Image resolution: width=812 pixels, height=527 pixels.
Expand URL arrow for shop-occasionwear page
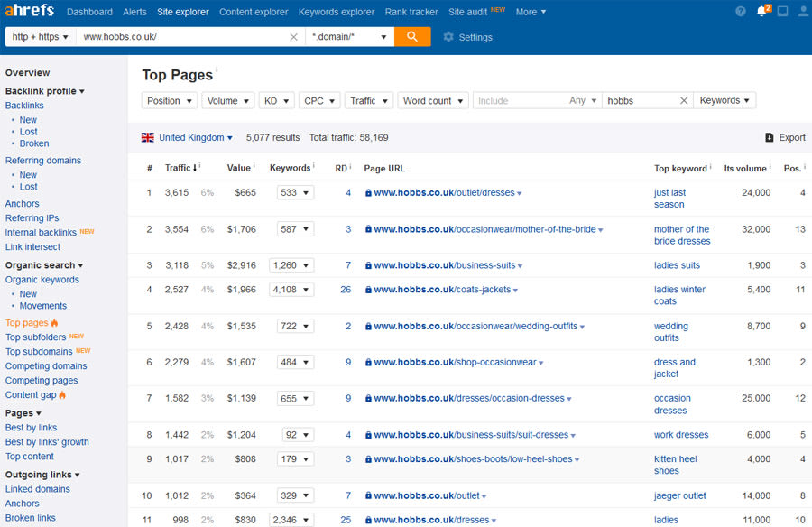541,364
